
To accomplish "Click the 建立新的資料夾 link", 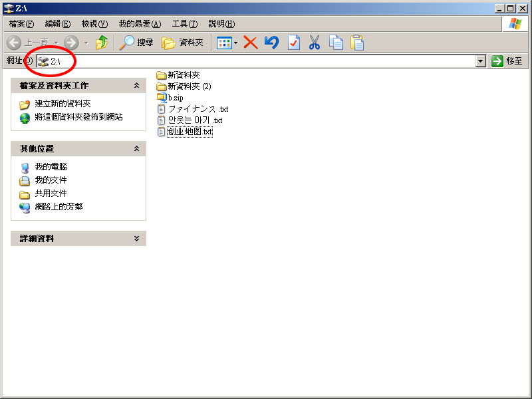I will (x=63, y=104).
